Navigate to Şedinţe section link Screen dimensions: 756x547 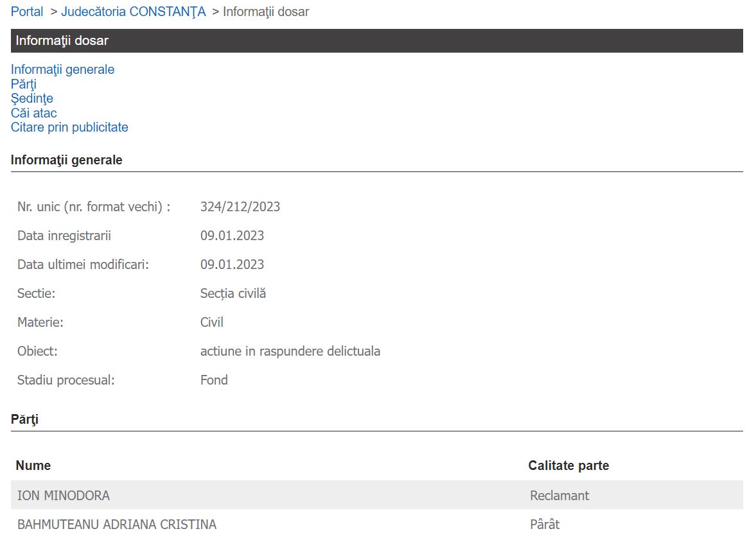(x=32, y=98)
